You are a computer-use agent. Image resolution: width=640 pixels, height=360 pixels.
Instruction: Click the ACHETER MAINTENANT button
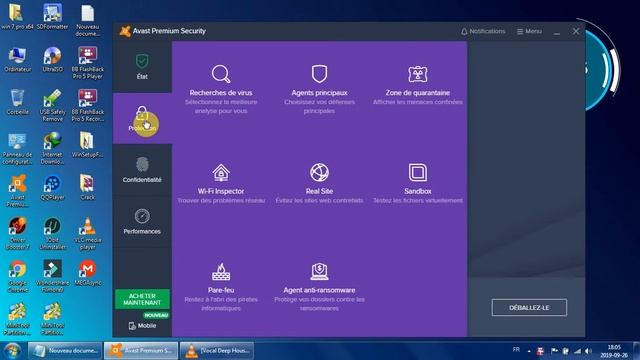(142, 299)
